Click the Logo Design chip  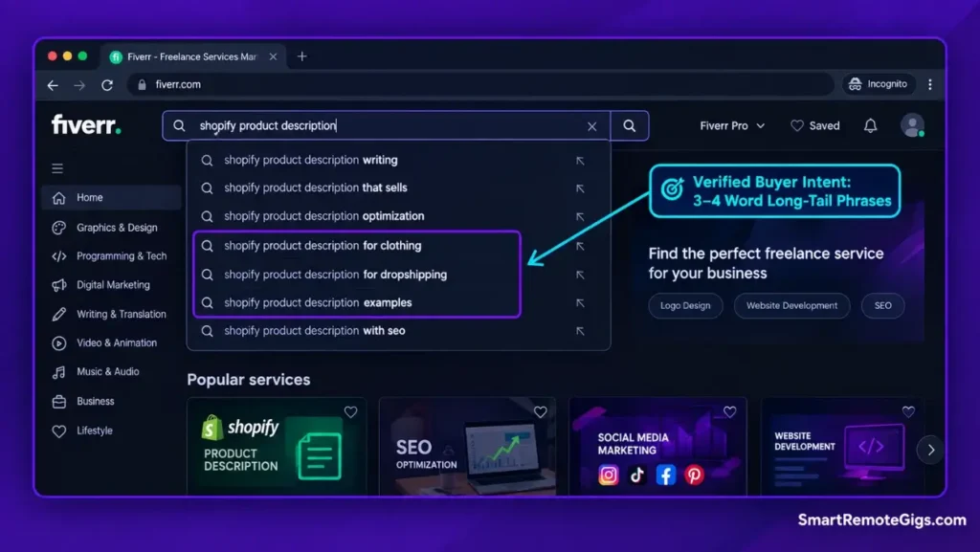click(x=685, y=305)
